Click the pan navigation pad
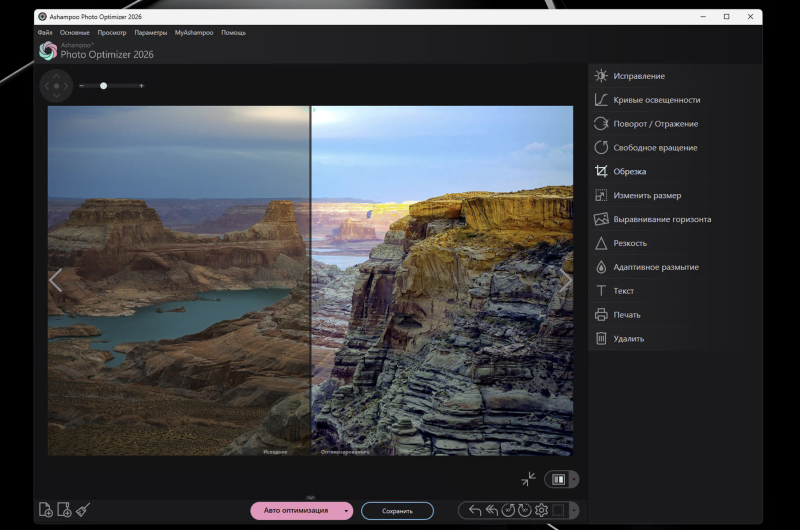 (x=57, y=86)
